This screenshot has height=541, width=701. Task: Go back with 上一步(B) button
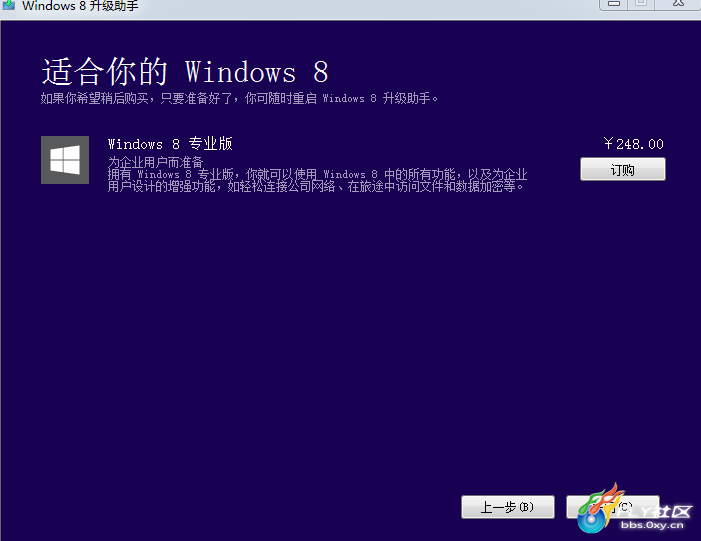[508, 507]
